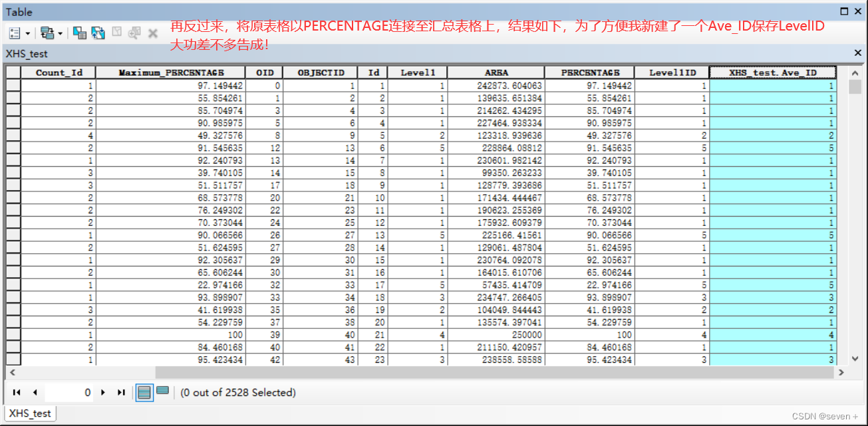Select the Select By Attributes icon
This screenshot has width=868, height=426.
click(80, 33)
